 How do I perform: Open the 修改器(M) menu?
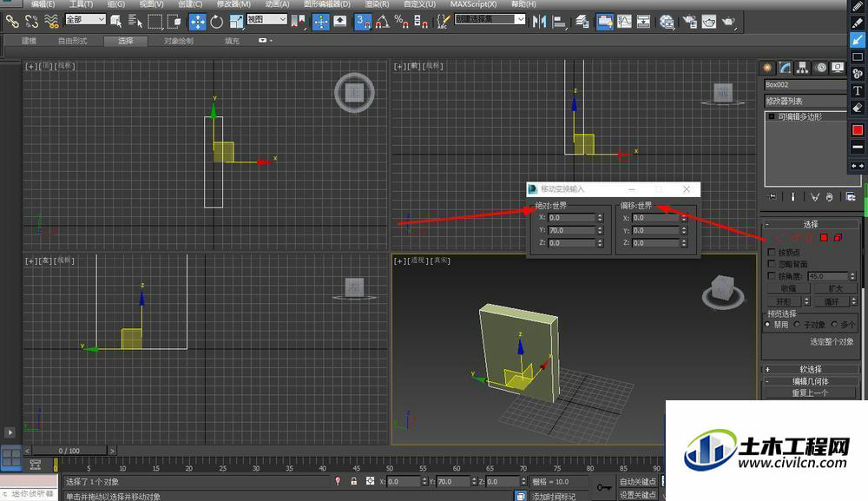[233, 3]
